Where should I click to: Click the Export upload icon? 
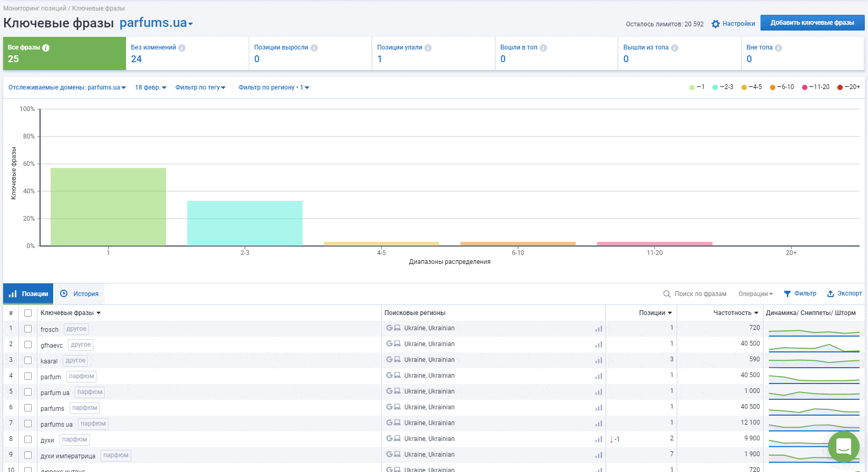pos(831,294)
